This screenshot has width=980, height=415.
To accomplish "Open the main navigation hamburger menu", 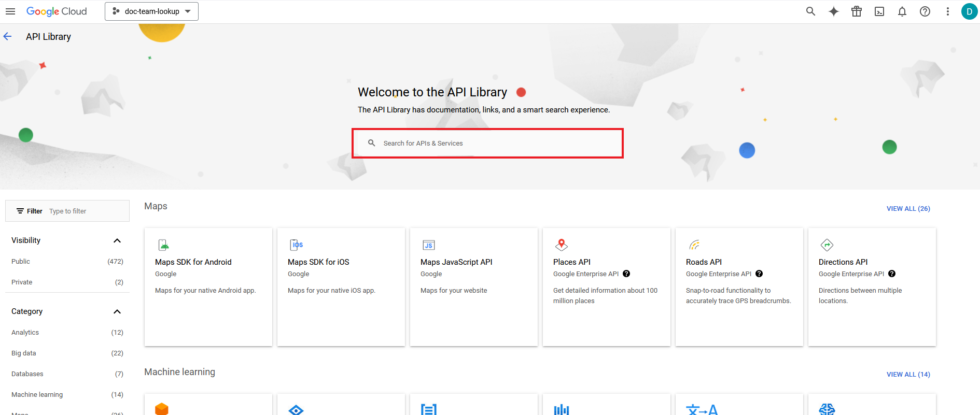I will [x=10, y=11].
